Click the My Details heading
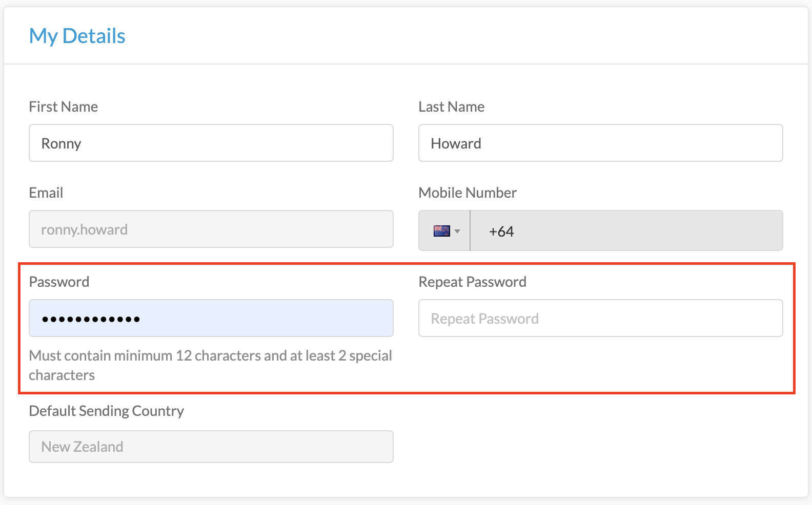Image resolution: width=812 pixels, height=505 pixels. (77, 36)
